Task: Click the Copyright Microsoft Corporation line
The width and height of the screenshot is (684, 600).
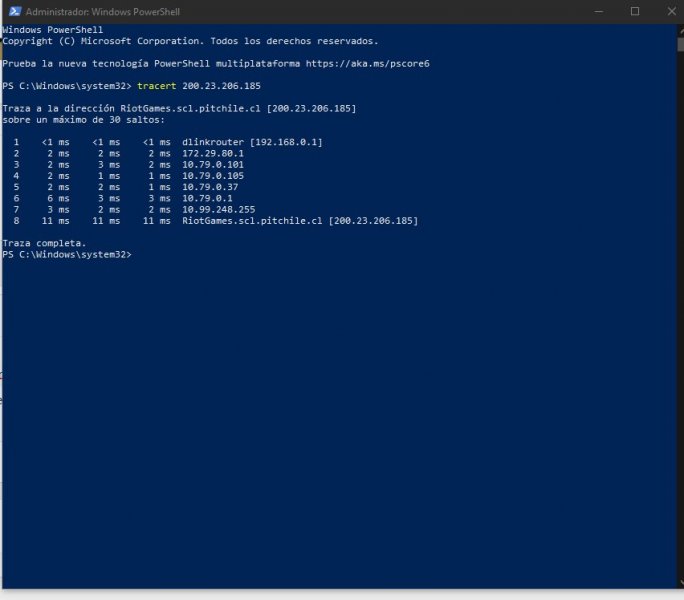Action: click(190, 41)
